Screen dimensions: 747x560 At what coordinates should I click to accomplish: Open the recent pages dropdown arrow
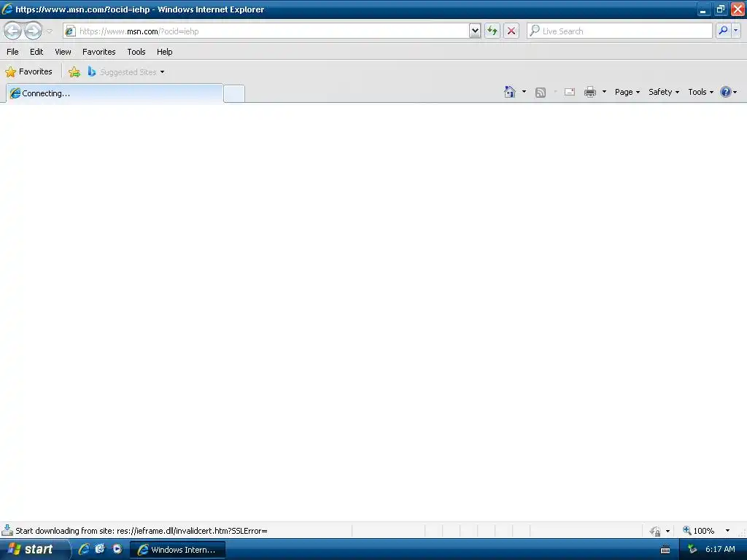point(49,31)
